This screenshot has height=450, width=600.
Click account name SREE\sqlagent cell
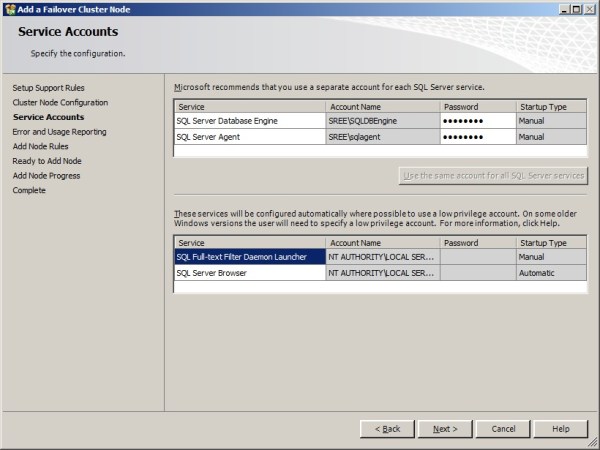click(x=382, y=137)
